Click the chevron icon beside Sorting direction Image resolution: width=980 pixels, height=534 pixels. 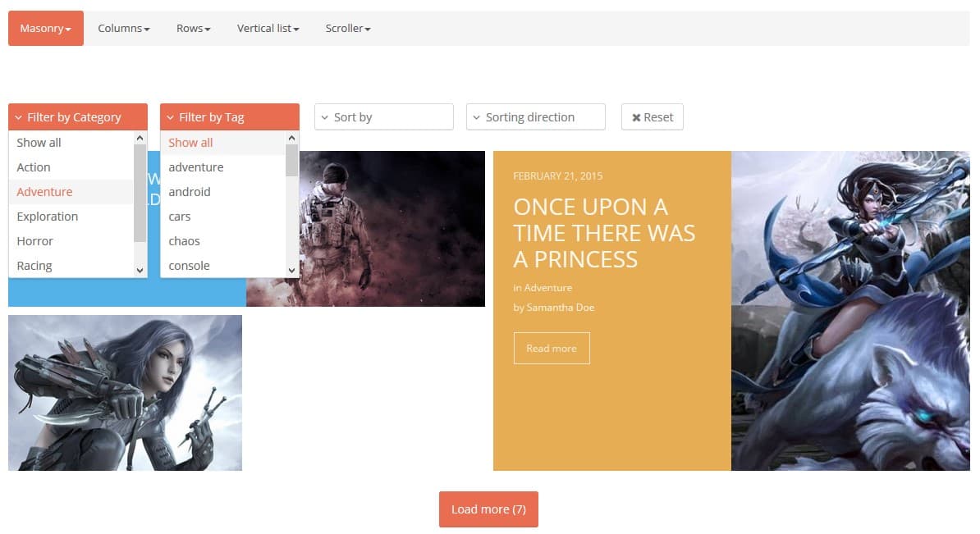click(477, 117)
